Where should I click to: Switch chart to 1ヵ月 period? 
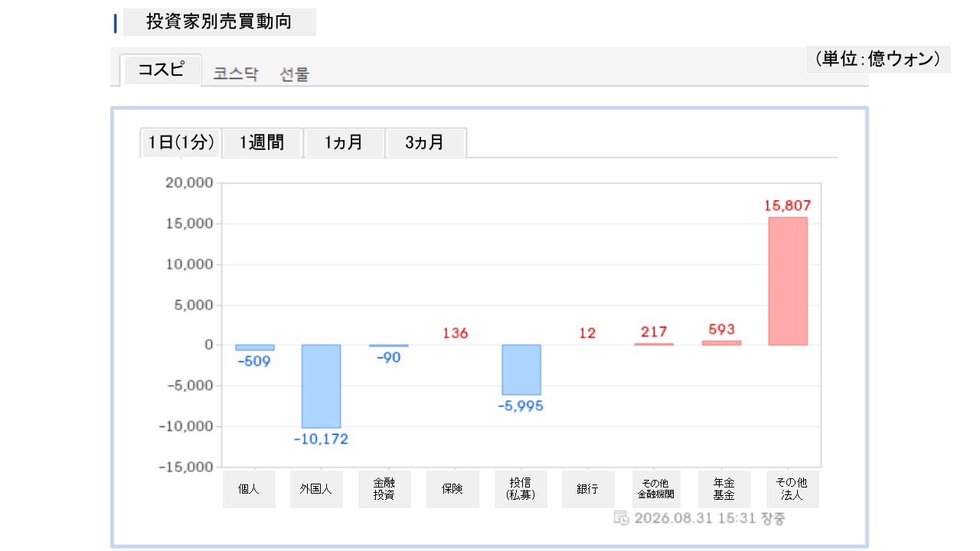pyautogui.click(x=344, y=142)
